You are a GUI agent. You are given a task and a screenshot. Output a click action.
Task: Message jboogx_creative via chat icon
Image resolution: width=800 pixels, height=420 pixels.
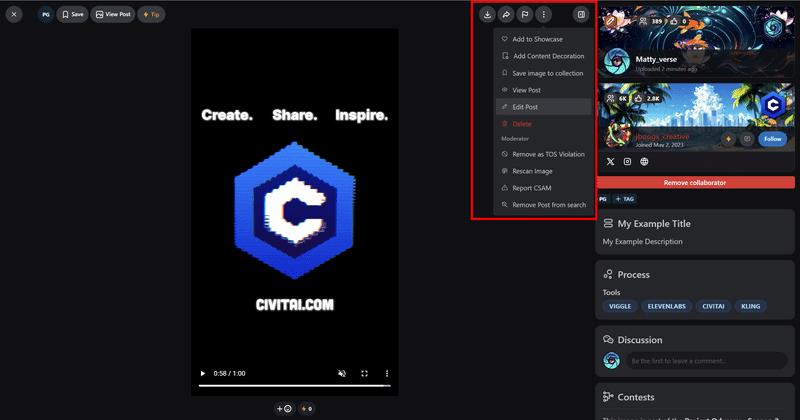click(747, 139)
